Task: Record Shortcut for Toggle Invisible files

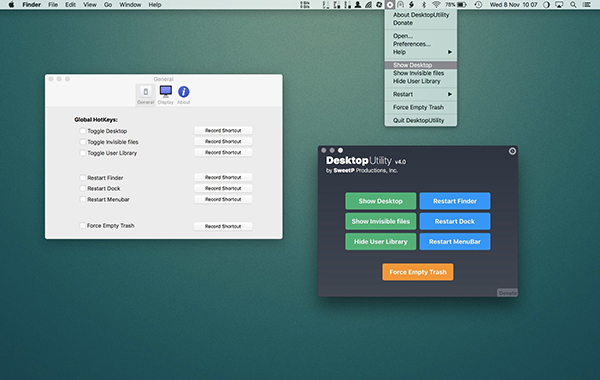Action: tap(223, 142)
